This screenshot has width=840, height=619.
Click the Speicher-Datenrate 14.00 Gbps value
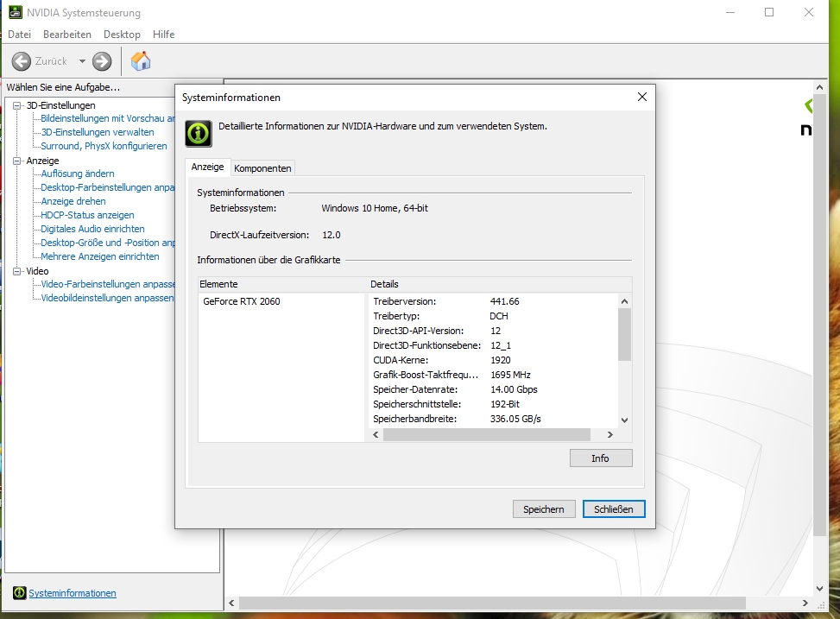[514, 389]
